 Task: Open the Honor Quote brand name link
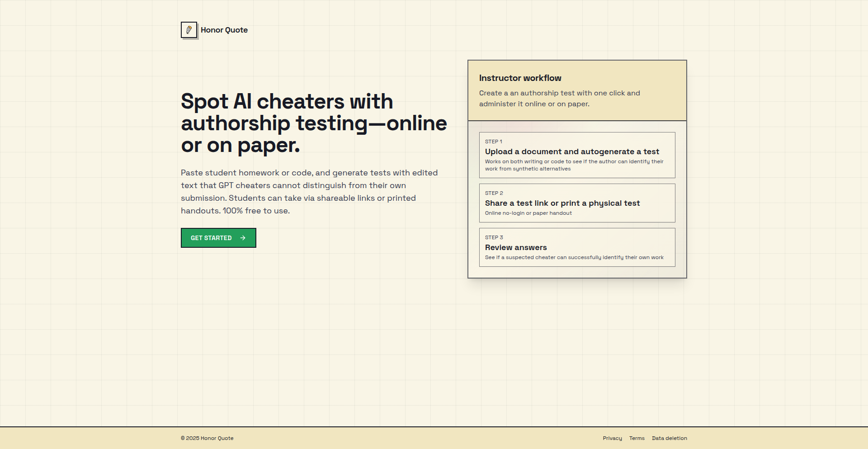[224, 30]
